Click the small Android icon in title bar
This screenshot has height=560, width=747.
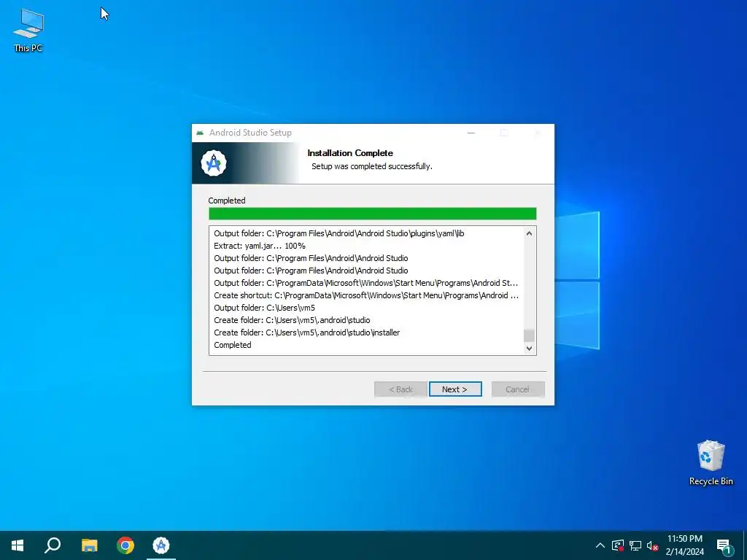click(200, 133)
